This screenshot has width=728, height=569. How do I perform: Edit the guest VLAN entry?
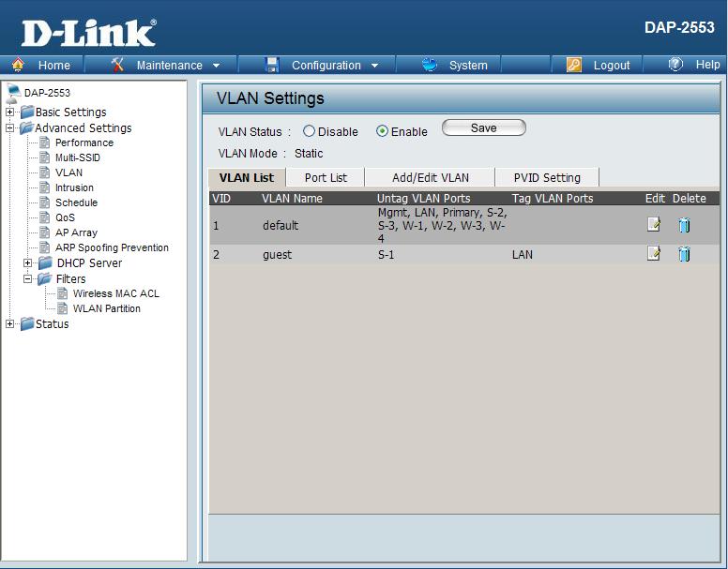(654, 253)
